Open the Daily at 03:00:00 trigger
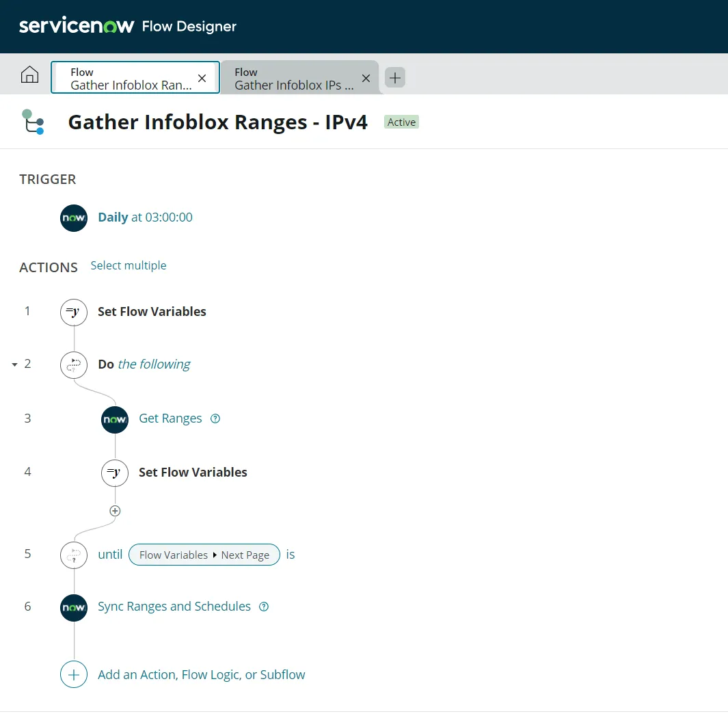Viewport: 728px width, 716px height. click(145, 217)
